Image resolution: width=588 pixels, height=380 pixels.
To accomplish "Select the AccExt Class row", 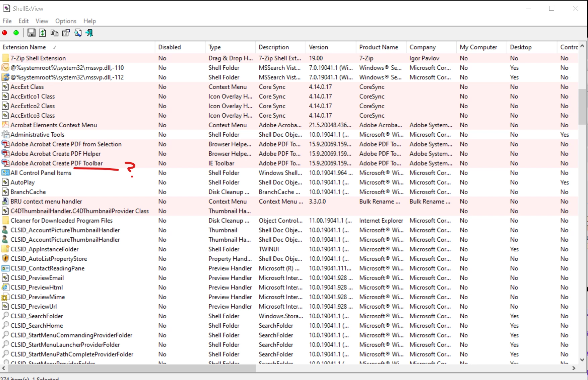I will (x=289, y=87).
